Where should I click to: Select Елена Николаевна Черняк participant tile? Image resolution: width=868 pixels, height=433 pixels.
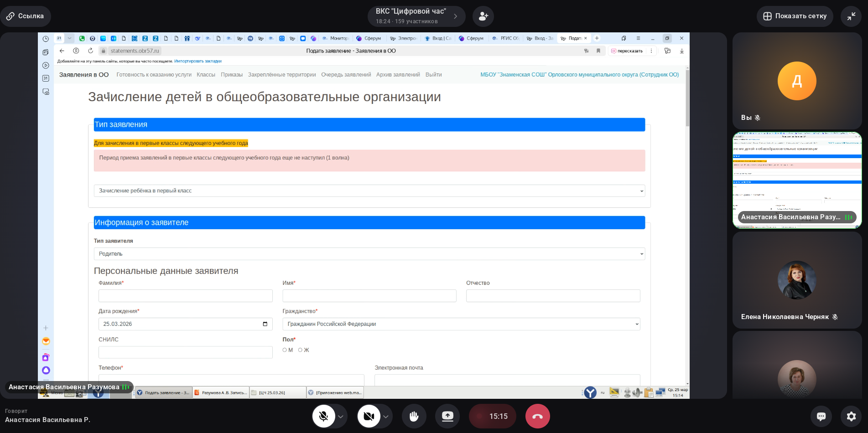point(797,280)
